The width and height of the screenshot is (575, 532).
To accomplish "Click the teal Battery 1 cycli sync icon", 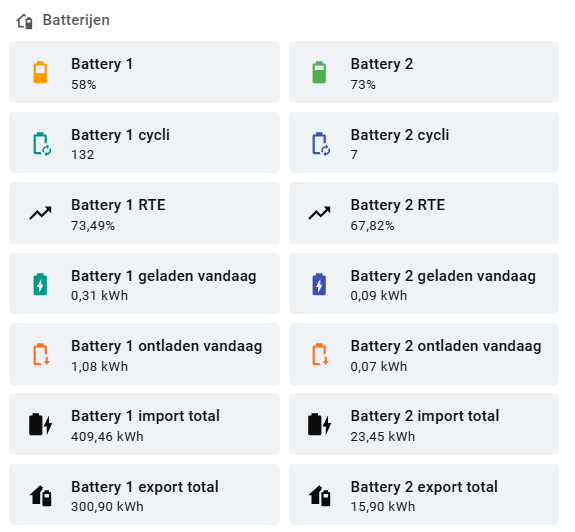I will point(42,144).
